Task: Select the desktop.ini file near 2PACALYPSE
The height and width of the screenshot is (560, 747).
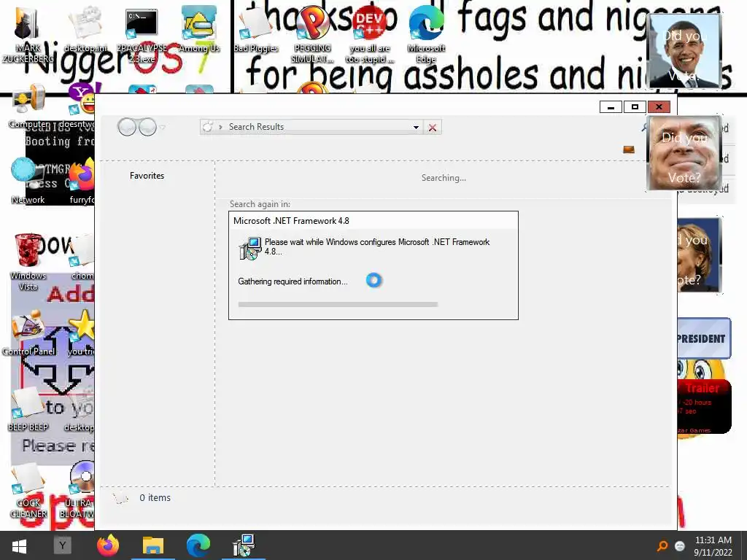Action: click(x=86, y=29)
